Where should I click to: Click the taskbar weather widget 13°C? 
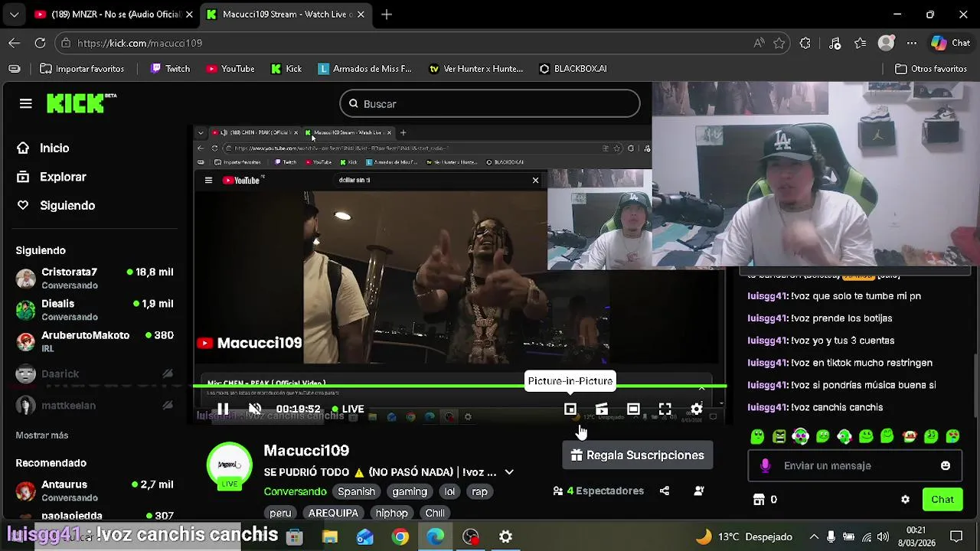click(743, 537)
